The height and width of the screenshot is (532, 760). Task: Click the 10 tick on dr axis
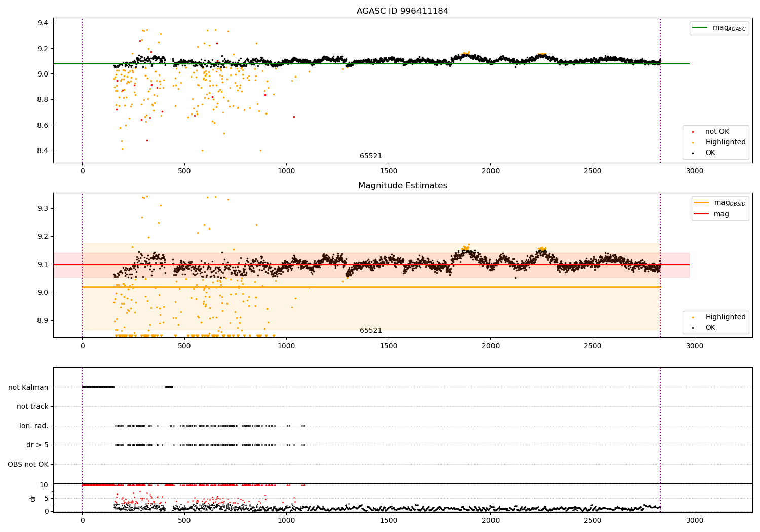[44, 485]
